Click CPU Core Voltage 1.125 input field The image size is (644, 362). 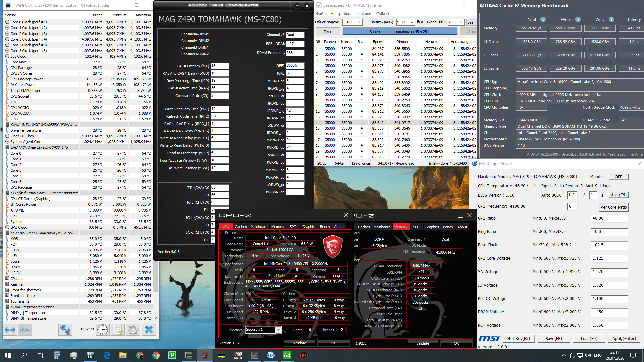pos(608,258)
